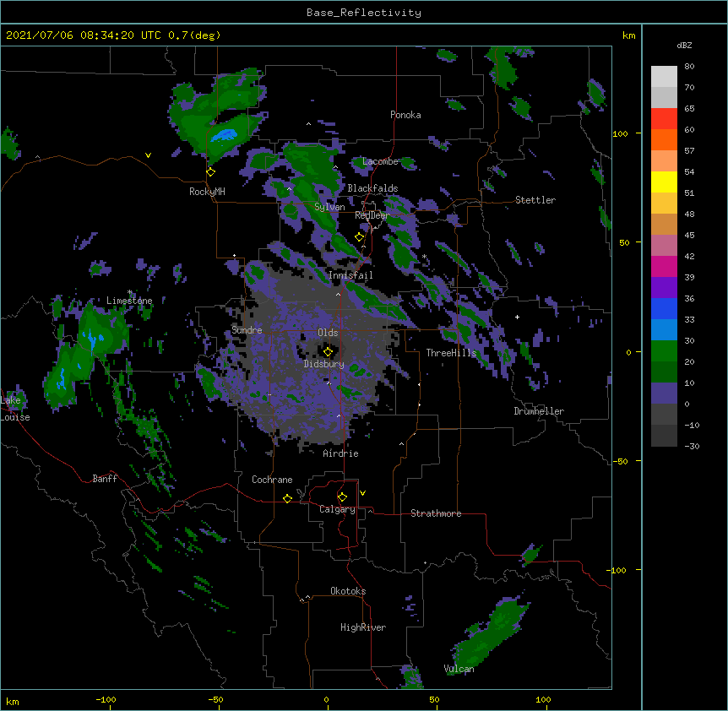
Task: Pick the white top swatch of the dBZ legend
Action: click(664, 76)
